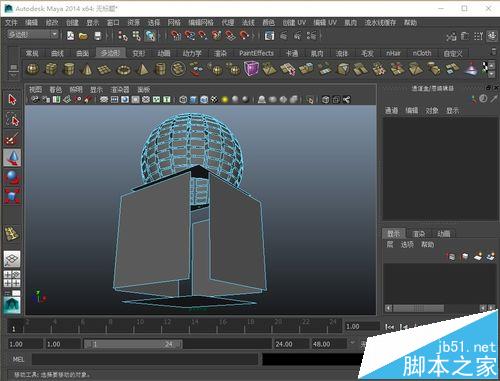
Task: Select the polygon torus shelf icon
Action: (x=124, y=70)
